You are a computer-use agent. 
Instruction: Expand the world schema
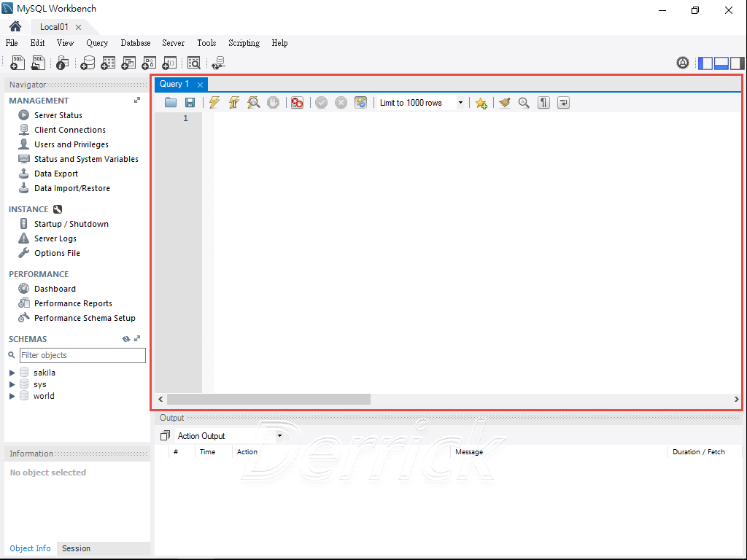(x=12, y=396)
